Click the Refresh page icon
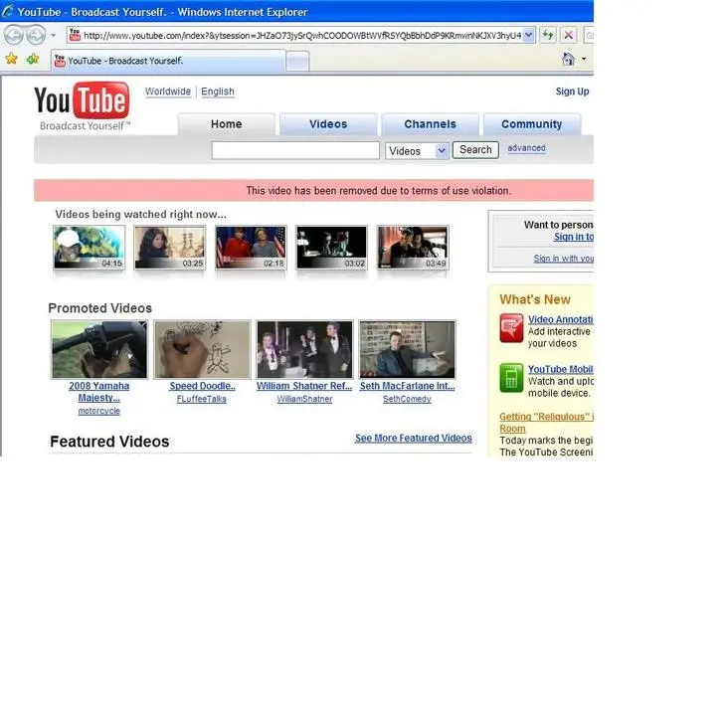Image resolution: width=728 pixels, height=728 pixels. coord(548,35)
